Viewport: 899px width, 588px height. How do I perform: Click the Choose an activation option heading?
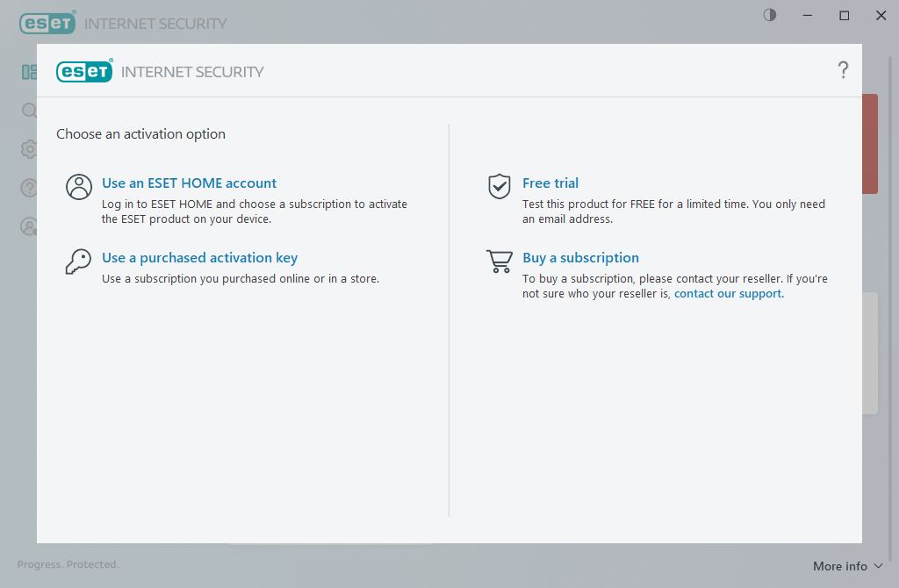click(141, 134)
